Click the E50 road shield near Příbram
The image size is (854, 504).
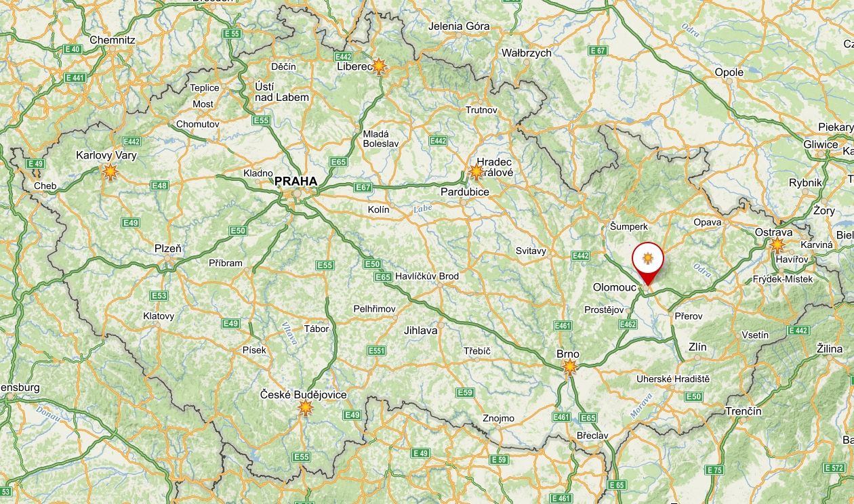coord(238,231)
